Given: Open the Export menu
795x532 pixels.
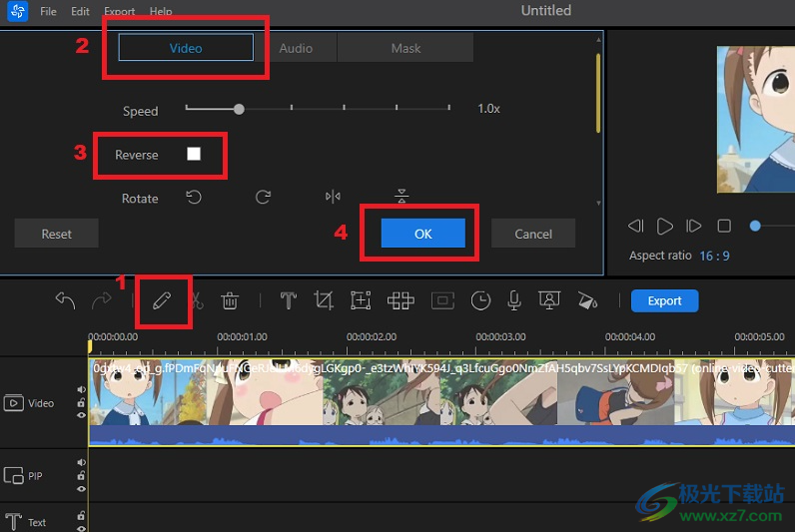Looking at the screenshot, I should [x=119, y=11].
